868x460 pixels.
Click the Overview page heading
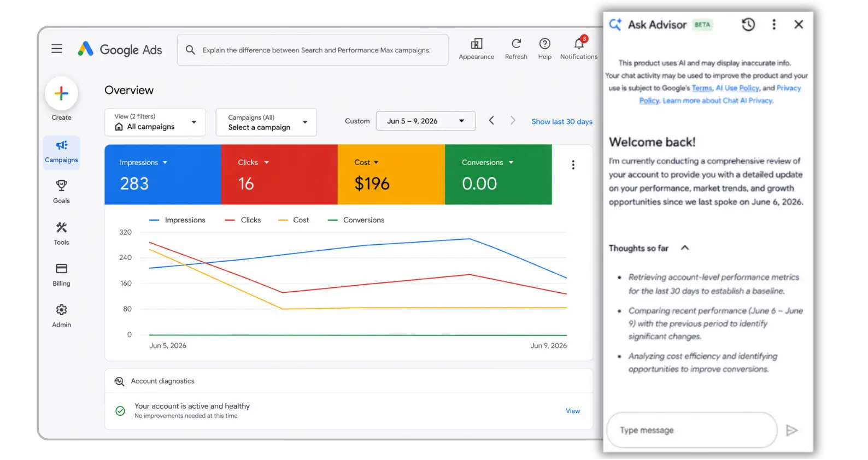129,90
